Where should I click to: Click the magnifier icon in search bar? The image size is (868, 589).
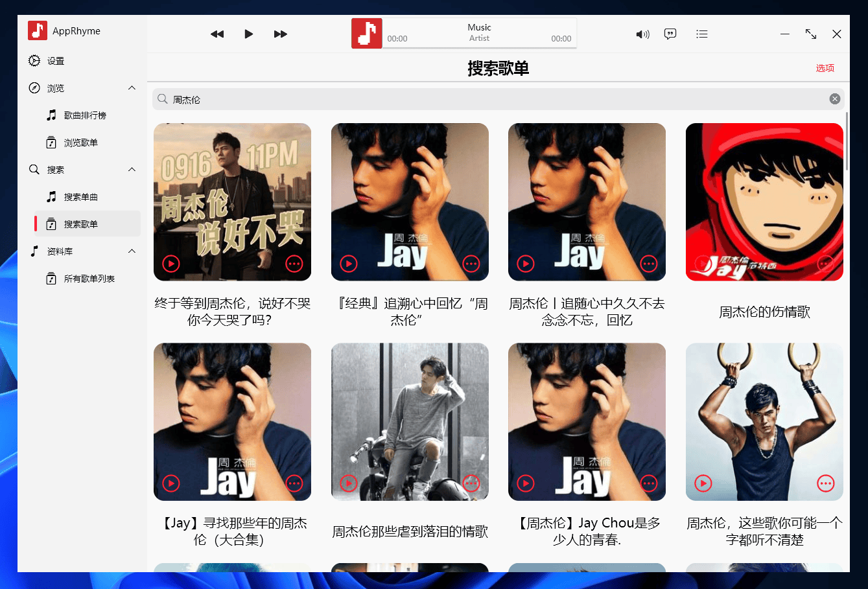tap(163, 98)
